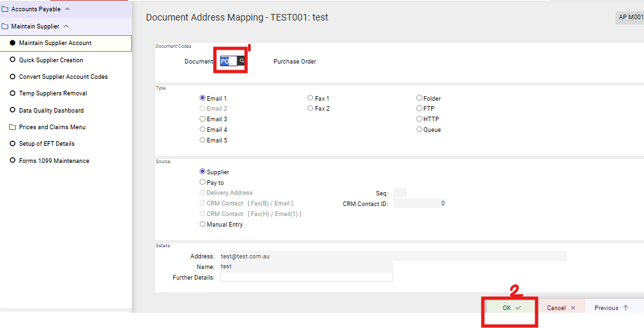This screenshot has height=328, width=644.
Task: Open Quick Supplier Creation
Action: pyautogui.click(x=51, y=60)
